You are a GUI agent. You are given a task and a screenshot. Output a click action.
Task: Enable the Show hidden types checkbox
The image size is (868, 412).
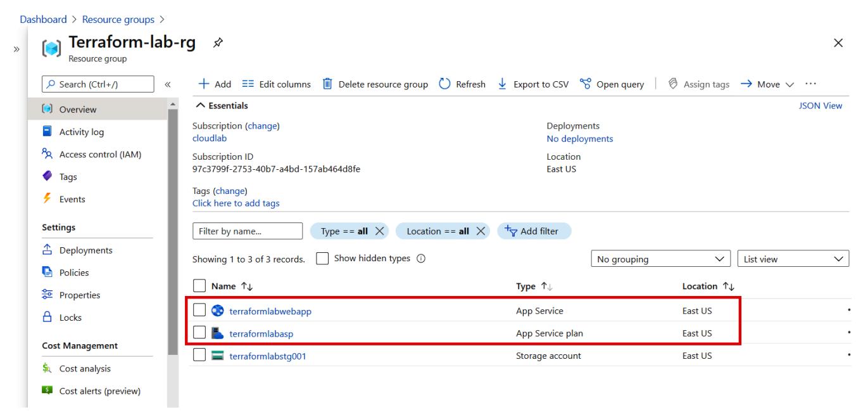322,258
